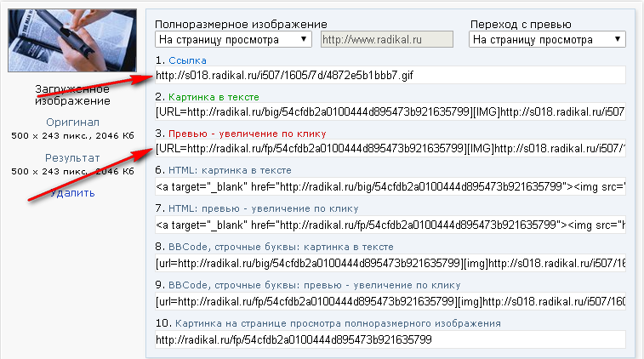This screenshot has width=644, height=359.
Task: Select the 'Картинка в тексте' code field
Action: point(390,111)
